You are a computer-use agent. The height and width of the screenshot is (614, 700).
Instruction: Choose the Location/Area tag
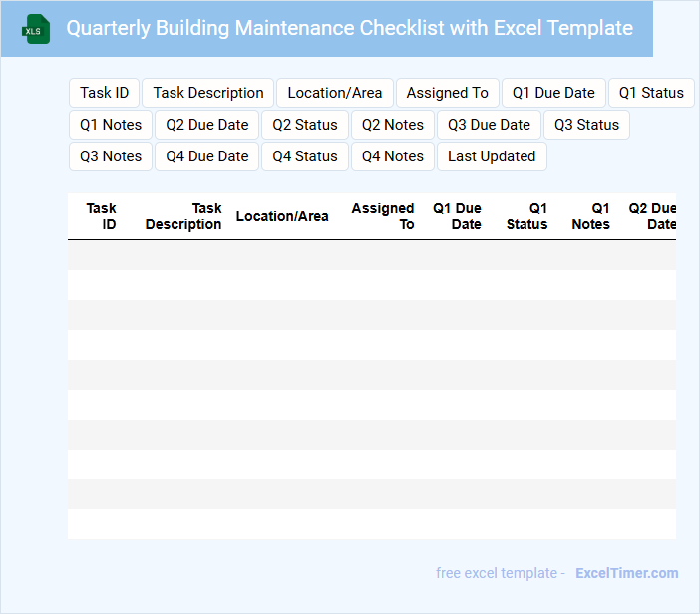(335, 93)
